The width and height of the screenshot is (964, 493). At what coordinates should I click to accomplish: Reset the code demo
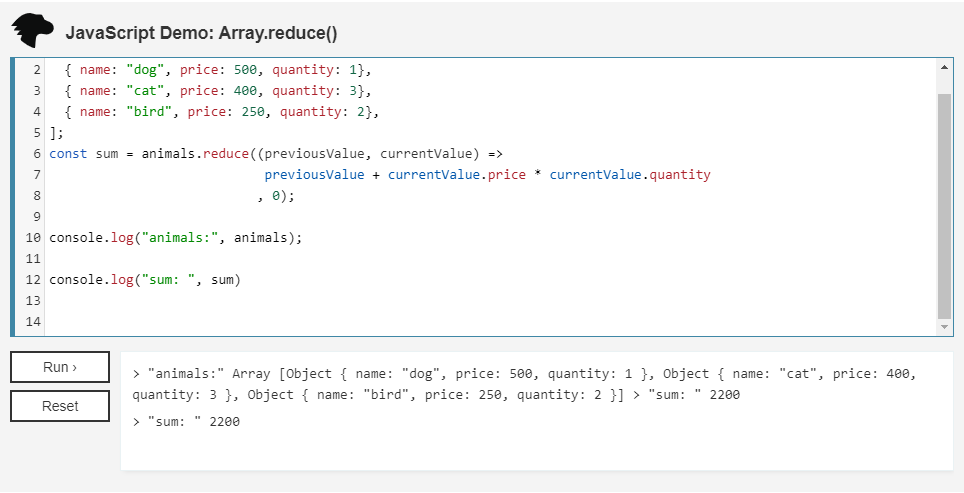click(x=60, y=406)
